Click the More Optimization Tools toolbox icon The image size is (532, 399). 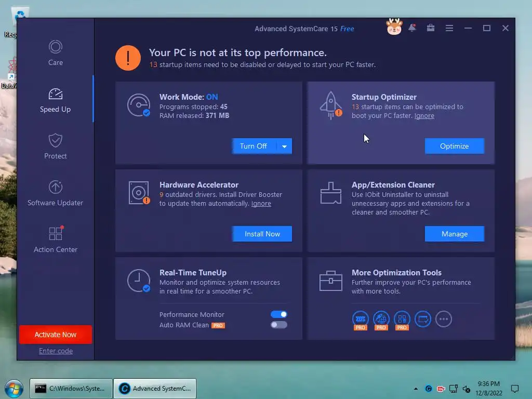[x=331, y=281]
